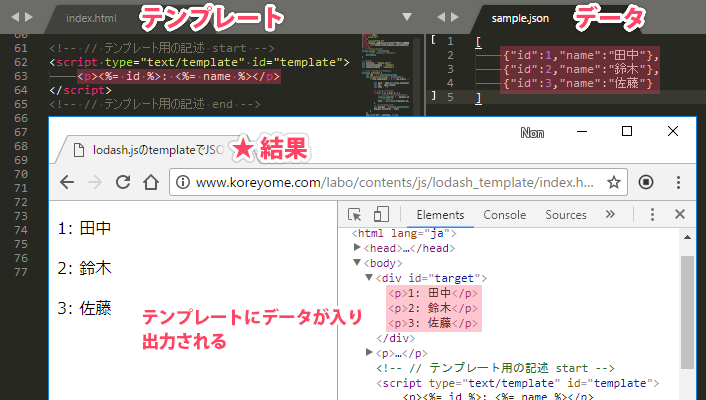Viewport: 706px width, 400px height.
Task: Click JSON row with "name":"佐藤"
Action: tap(578, 83)
